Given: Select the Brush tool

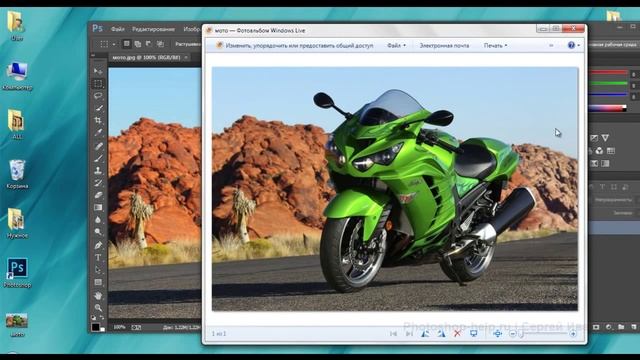Looking at the screenshot, I should (98, 158).
